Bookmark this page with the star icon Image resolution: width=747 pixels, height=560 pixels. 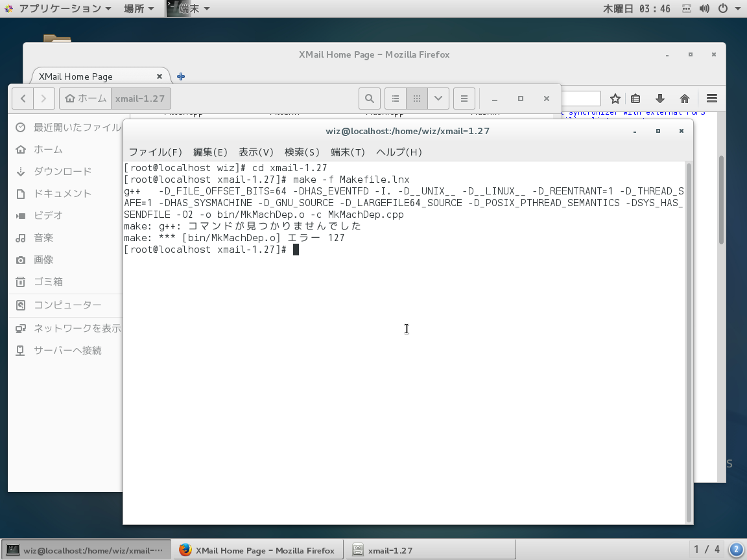tap(615, 99)
